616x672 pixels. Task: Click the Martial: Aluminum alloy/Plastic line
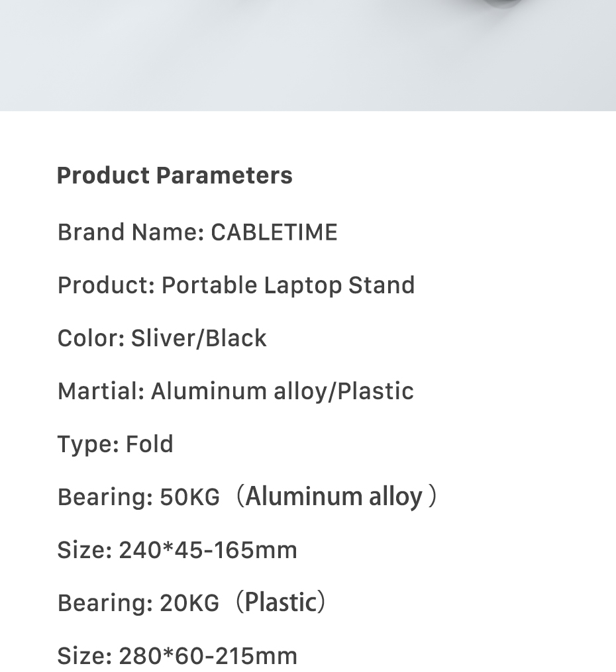point(236,391)
